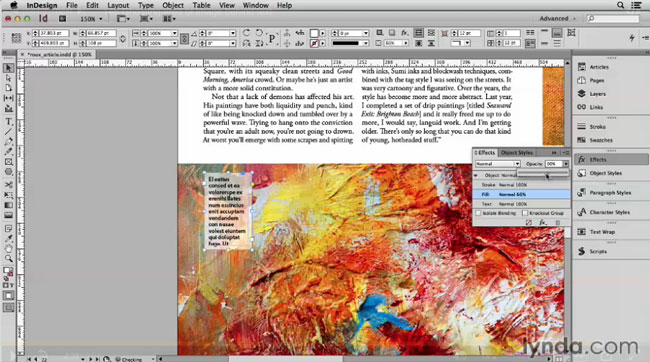Open the blending mode Normal dropdown
This screenshot has width=650, height=362.
[497, 164]
